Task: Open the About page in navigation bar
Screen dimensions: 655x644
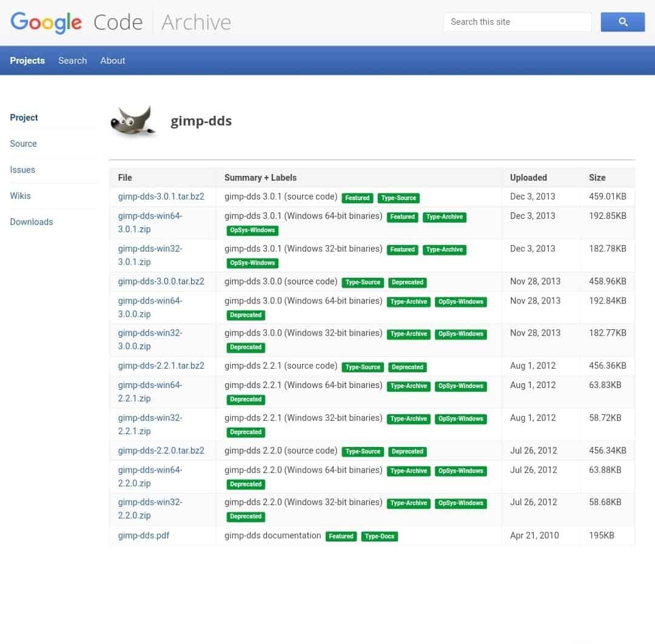Action: click(112, 61)
